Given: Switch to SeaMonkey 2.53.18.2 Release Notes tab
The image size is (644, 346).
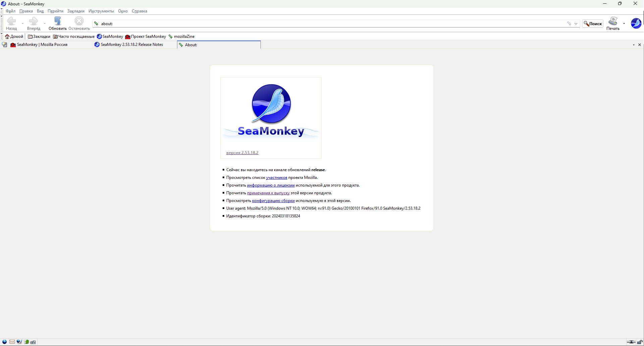Looking at the screenshot, I should [135, 45].
